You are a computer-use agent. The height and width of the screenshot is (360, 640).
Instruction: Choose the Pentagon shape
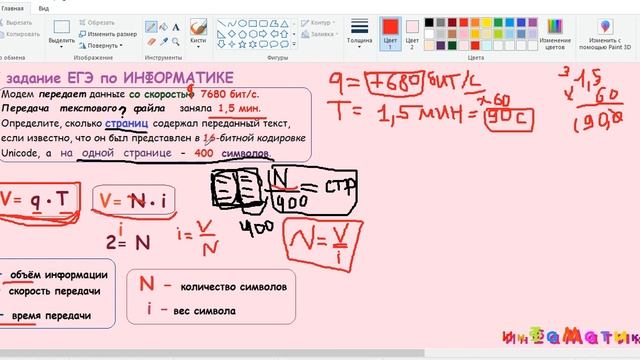pos(242,34)
